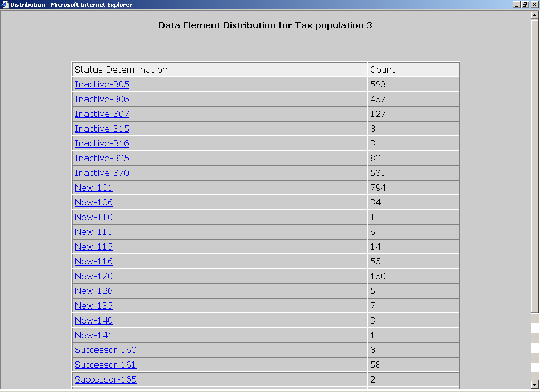Follow the New-135 link

94,306
